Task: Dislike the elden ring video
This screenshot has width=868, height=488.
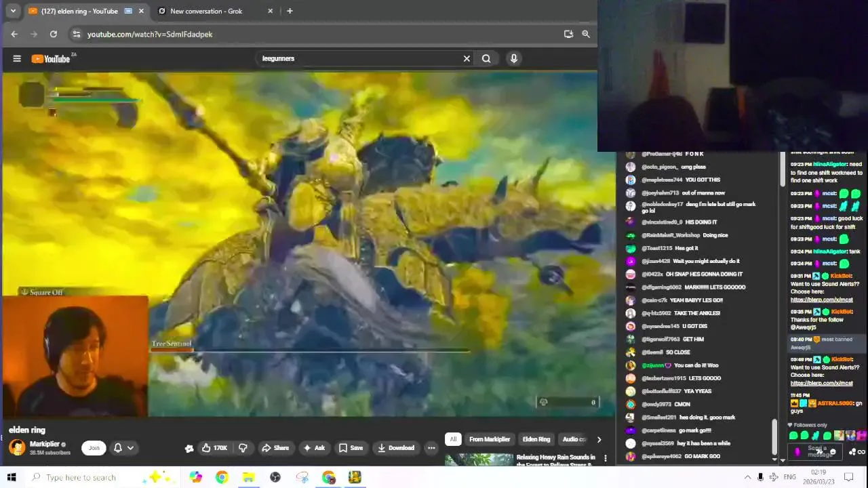Action: coord(243,448)
